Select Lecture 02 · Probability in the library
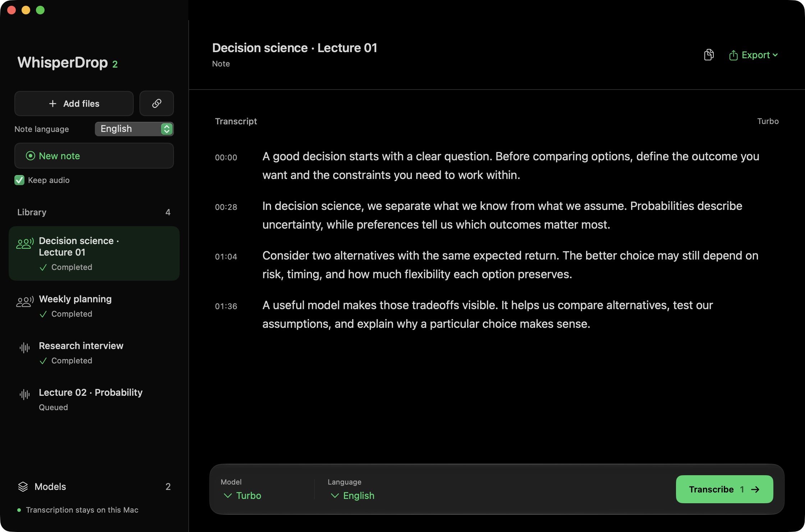This screenshot has width=805, height=532. tap(94, 399)
